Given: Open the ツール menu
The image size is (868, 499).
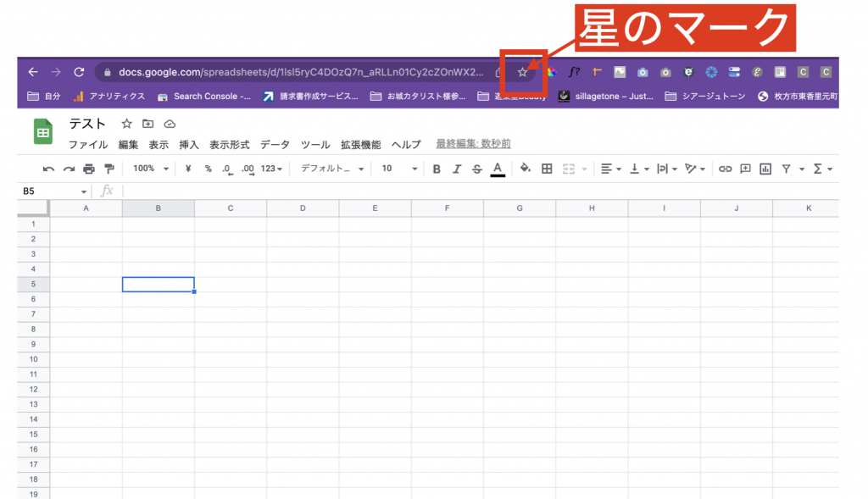Looking at the screenshot, I should click(315, 144).
